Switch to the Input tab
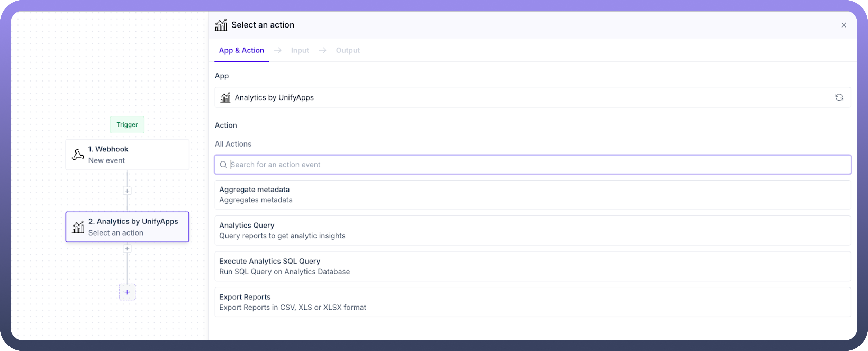 click(300, 51)
